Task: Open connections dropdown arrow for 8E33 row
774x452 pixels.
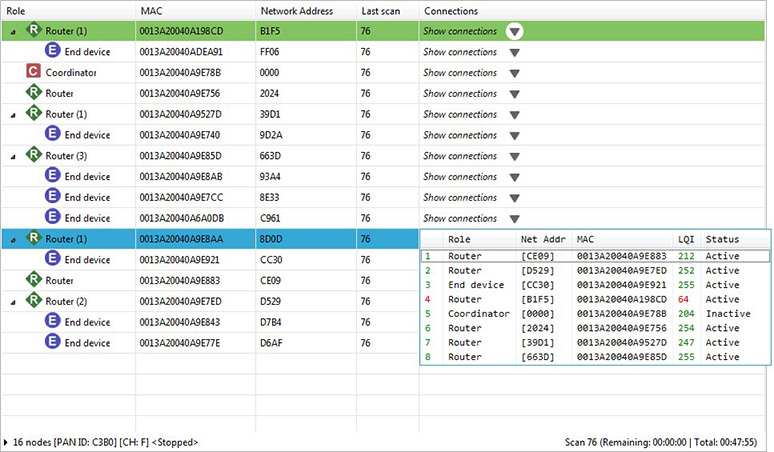Action: (x=514, y=198)
